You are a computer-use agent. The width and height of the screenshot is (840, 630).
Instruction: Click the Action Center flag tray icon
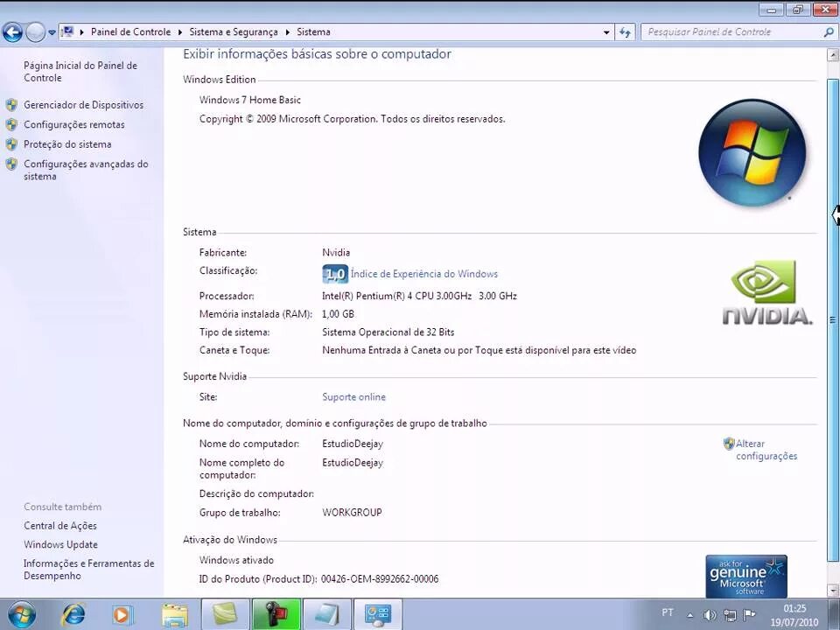tap(750, 614)
